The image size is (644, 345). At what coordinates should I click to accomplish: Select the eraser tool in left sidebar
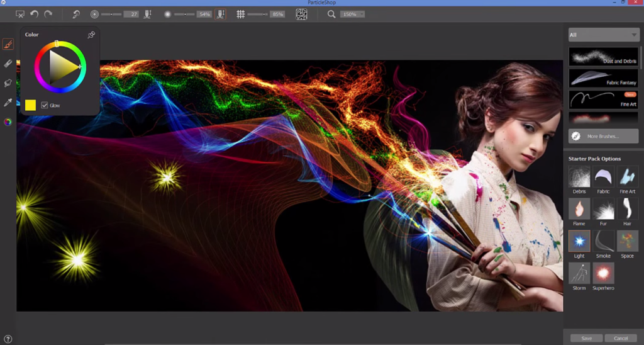8,64
